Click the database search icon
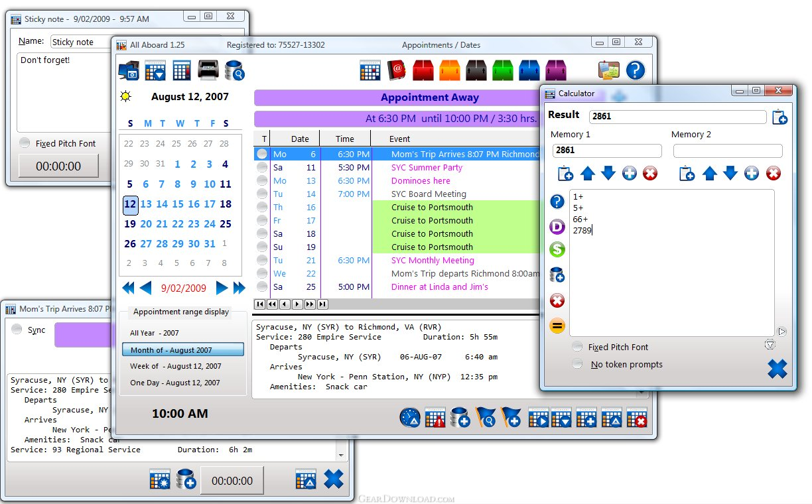812x504 pixels. 235,70
